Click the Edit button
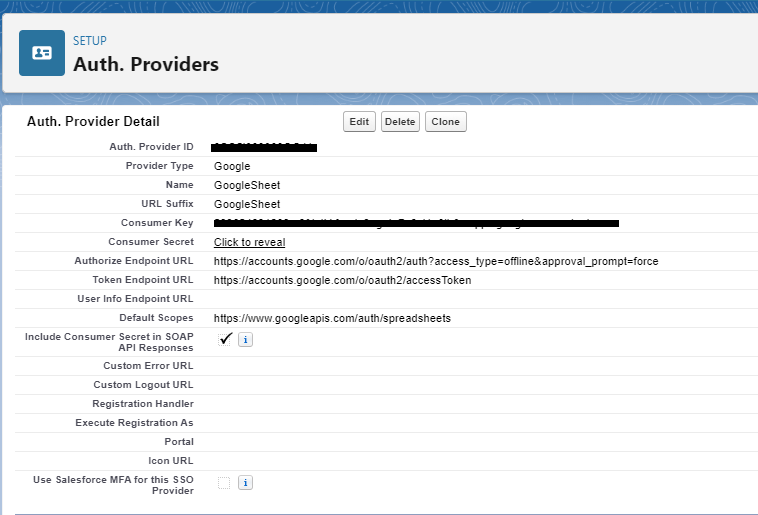758x515 pixels. coord(359,121)
